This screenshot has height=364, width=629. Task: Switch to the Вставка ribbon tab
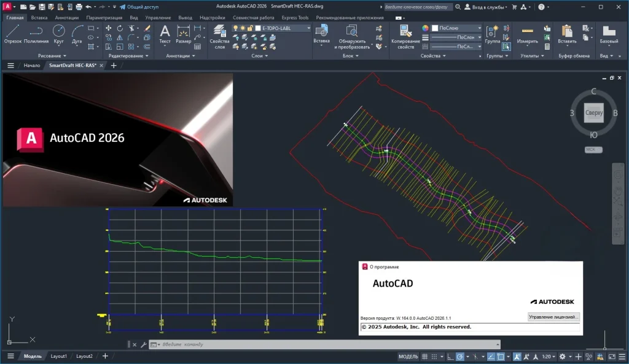[39, 18]
